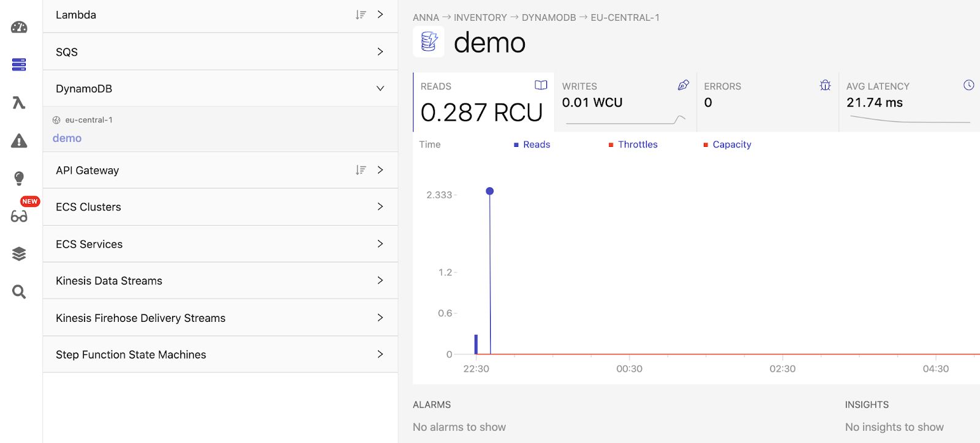Click the layers stack sidebar icon

point(19,253)
